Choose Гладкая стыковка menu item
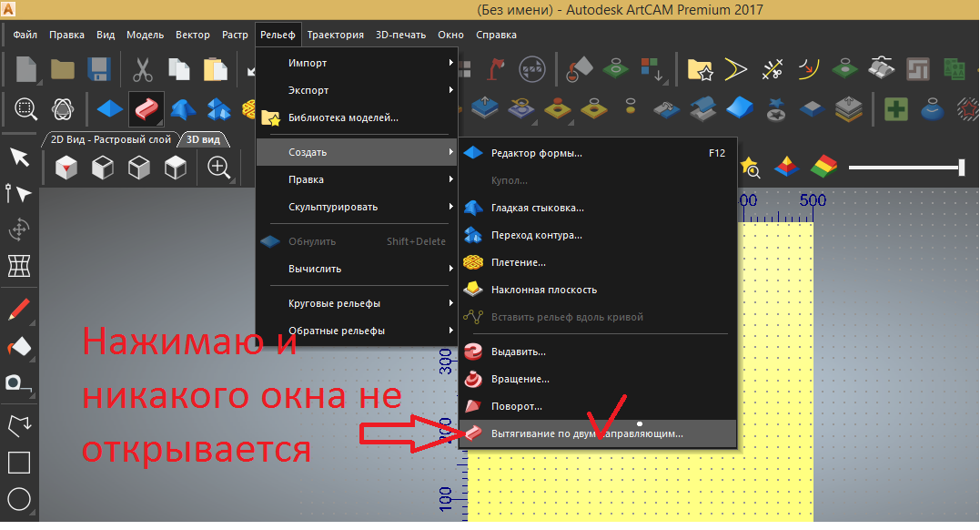 click(x=598, y=208)
